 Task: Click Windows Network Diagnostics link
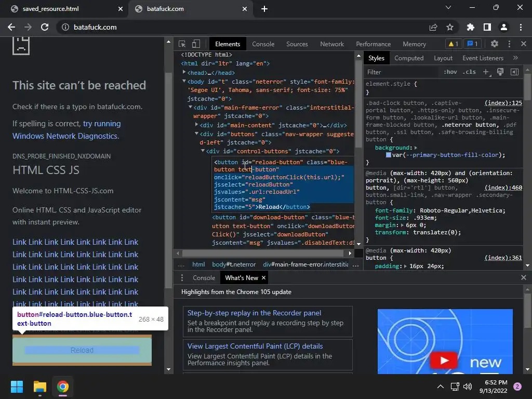66,136
